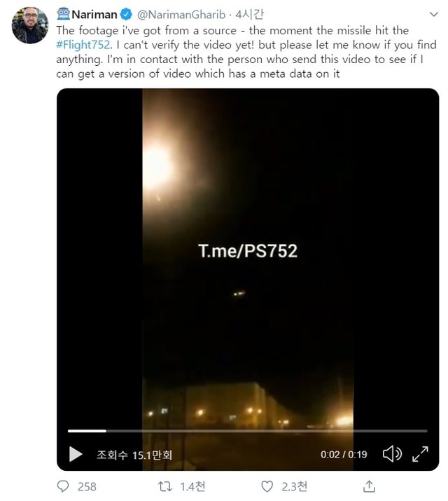Click the robot emoji beside Nariman
448x501 pixels.
point(63,14)
